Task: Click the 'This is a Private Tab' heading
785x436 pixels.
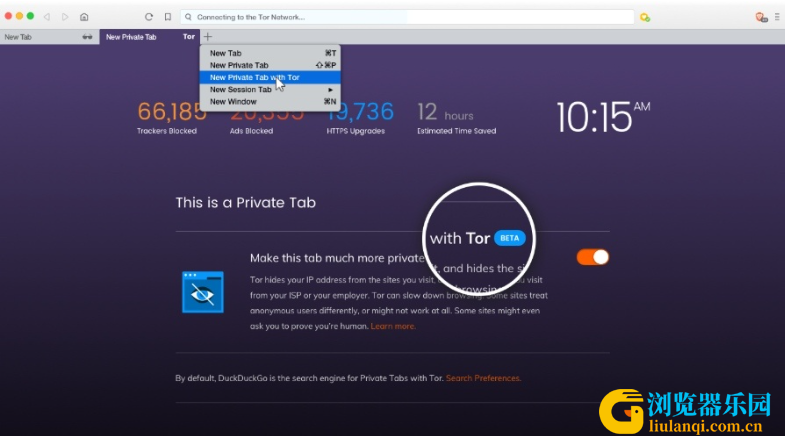Action: click(245, 203)
